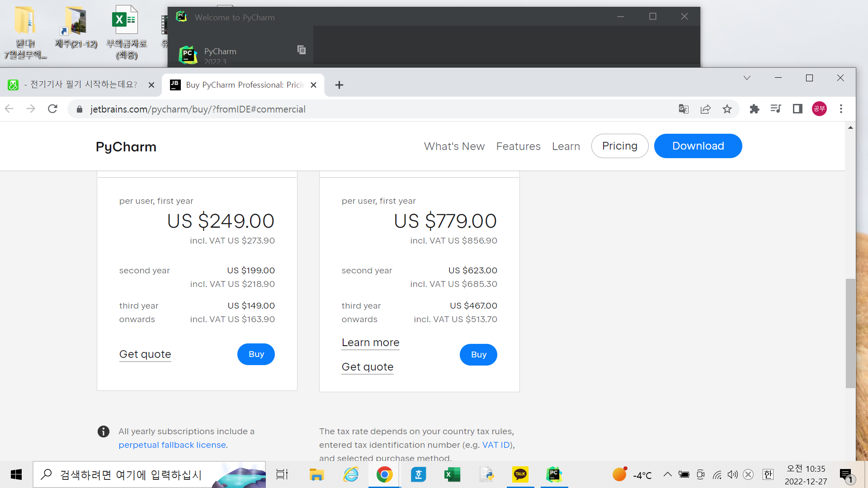Open the Windows Start menu
This screenshot has height=488, width=868.
16,474
